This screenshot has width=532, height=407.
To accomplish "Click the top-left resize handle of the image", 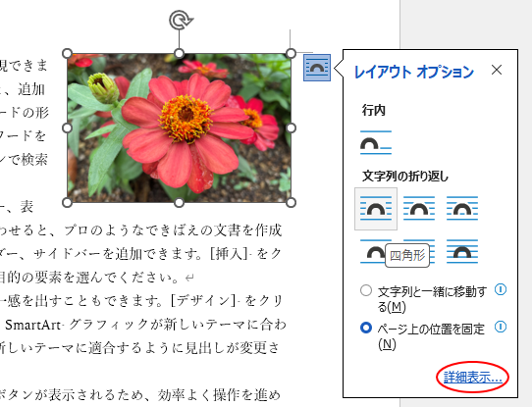I will [67, 53].
